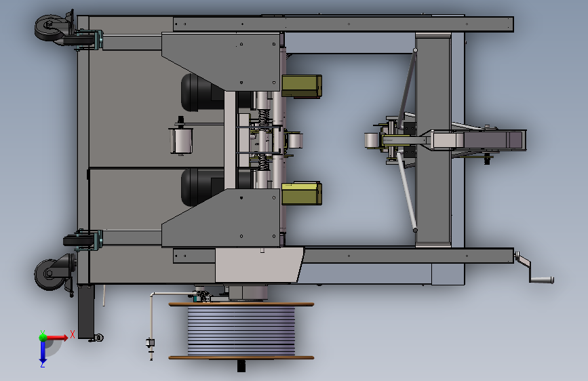Select the upper coil spring in the center mechanism
Image resolution: width=588 pixels, height=381 pixels.
[x=264, y=119]
